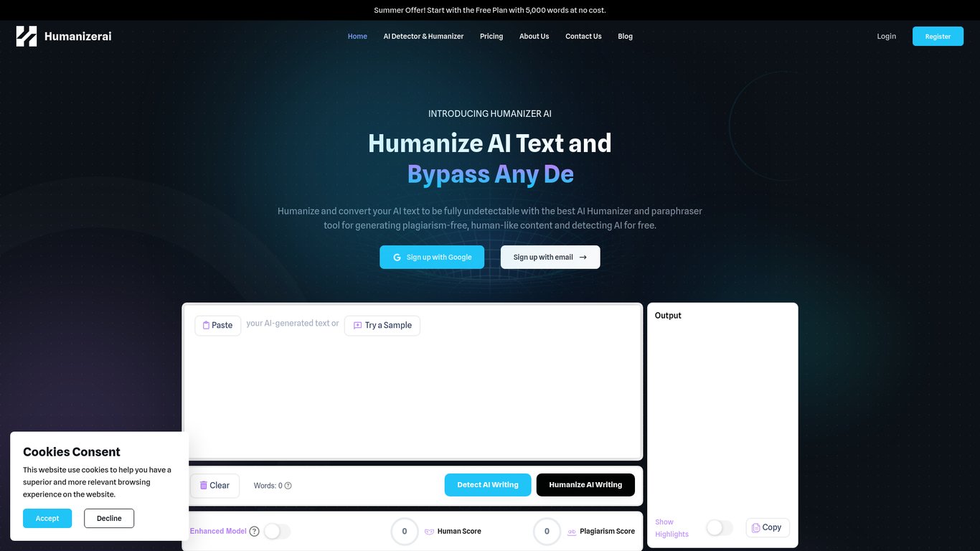Image resolution: width=980 pixels, height=551 pixels.
Task: Visit the Blog menu item
Action: click(x=626, y=37)
